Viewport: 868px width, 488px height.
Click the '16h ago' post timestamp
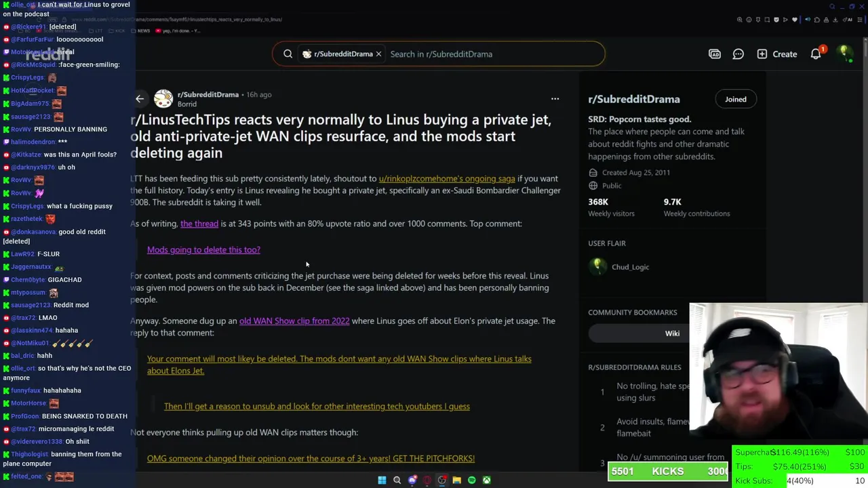[x=258, y=94]
